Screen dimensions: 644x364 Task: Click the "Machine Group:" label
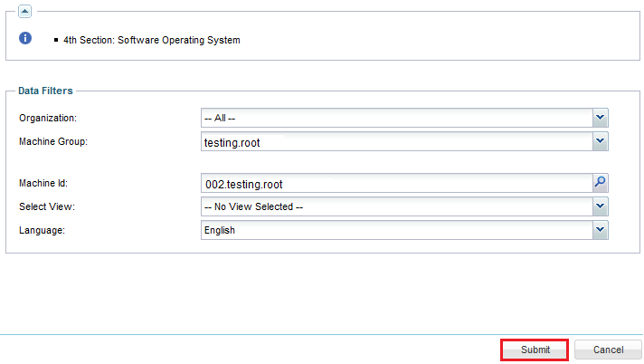52,141
